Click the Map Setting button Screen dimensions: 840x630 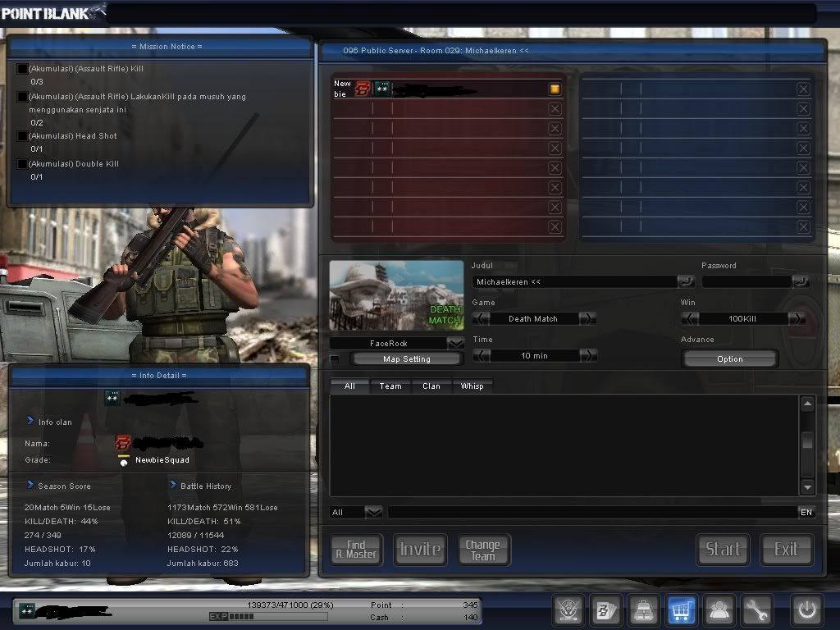407,359
